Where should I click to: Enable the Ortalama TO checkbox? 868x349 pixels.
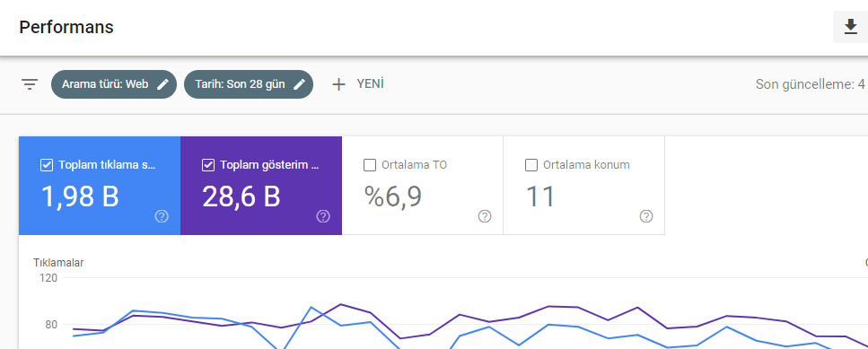pyautogui.click(x=370, y=165)
